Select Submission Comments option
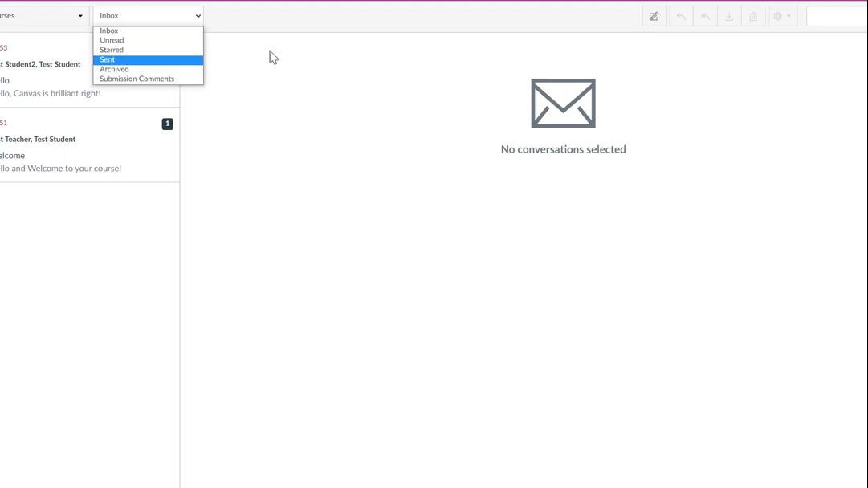The height and width of the screenshot is (488, 868). 137,79
